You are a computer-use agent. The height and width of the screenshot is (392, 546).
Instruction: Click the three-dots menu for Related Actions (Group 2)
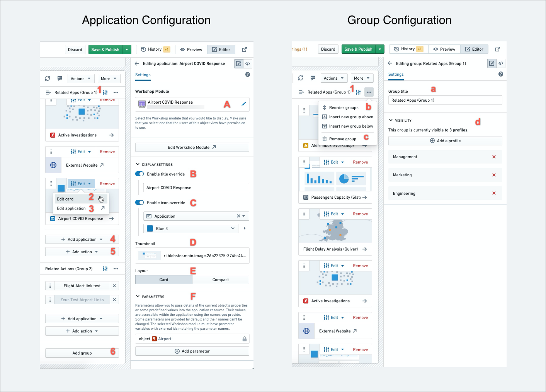116,269
